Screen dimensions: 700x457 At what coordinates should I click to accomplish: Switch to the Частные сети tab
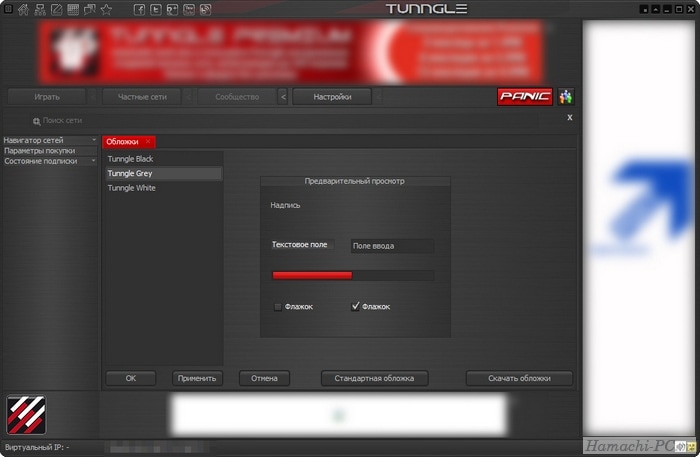point(142,96)
